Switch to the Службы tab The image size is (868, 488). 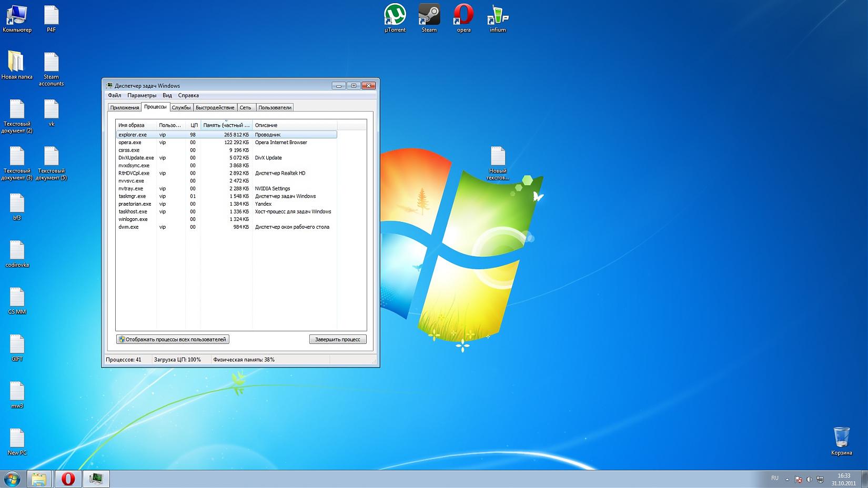[181, 107]
